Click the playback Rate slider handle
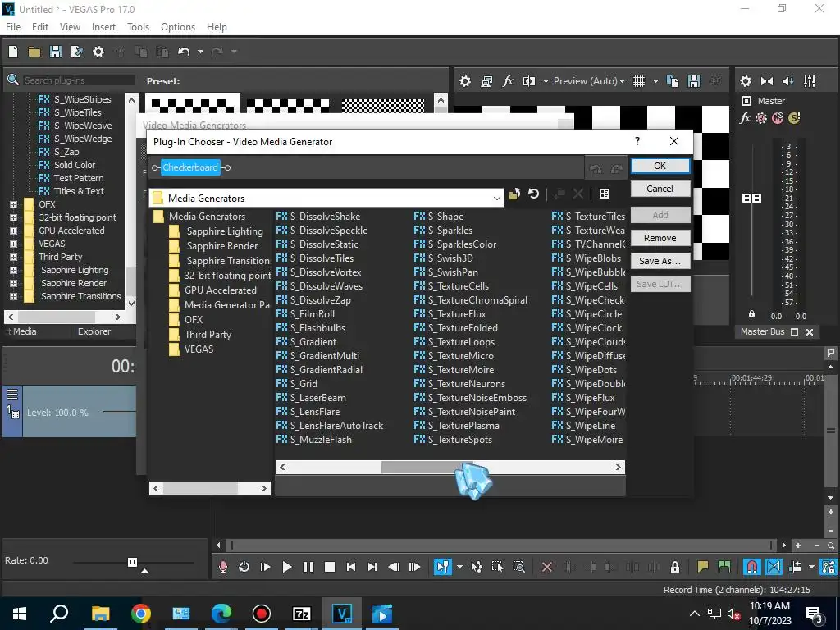The image size is (840, 630). 132,562
